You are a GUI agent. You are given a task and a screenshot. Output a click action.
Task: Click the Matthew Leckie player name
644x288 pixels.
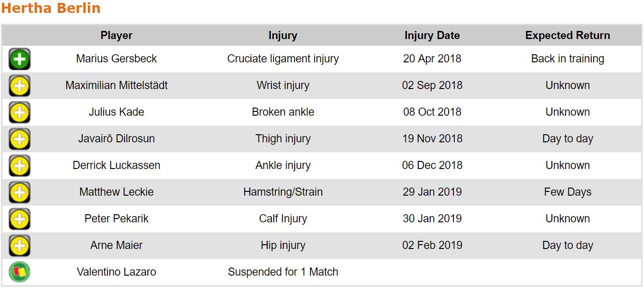[x=116, y=192]
